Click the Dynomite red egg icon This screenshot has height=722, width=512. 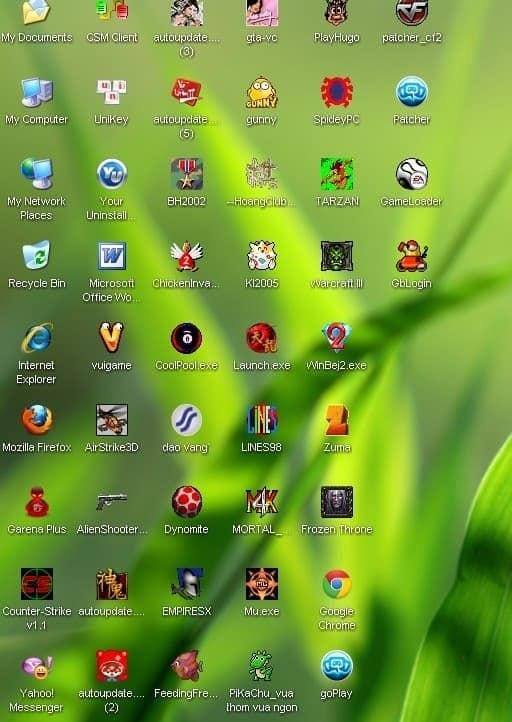tap(186, 502)
